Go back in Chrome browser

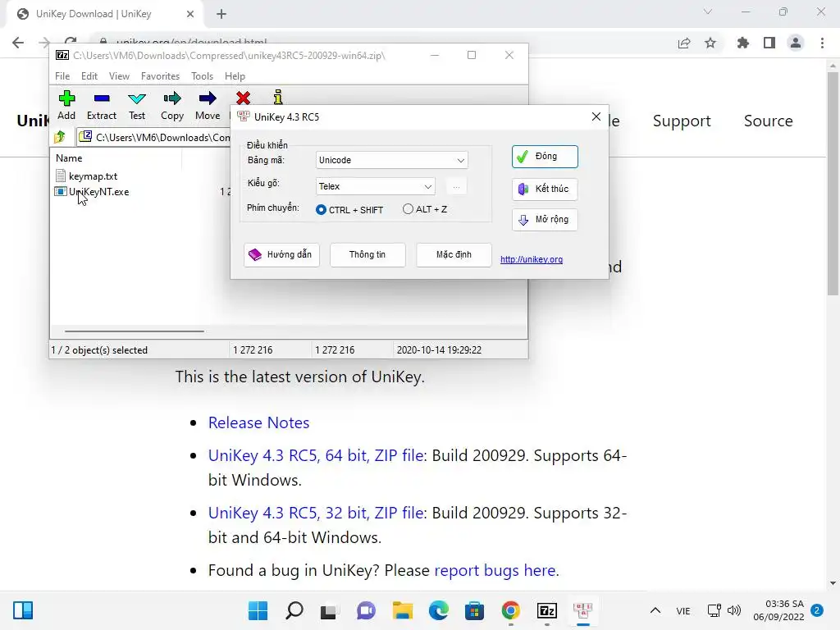[x=18, y=43]
